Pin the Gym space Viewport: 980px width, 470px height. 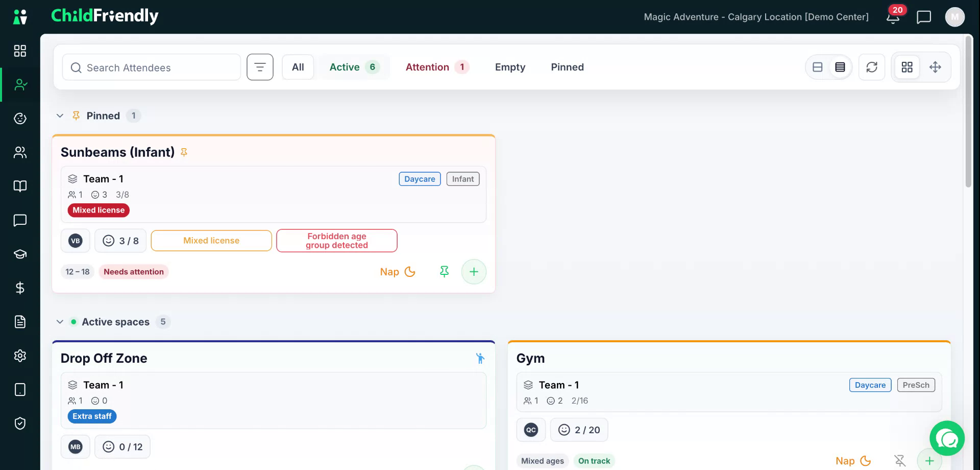(x=900, y=461)
